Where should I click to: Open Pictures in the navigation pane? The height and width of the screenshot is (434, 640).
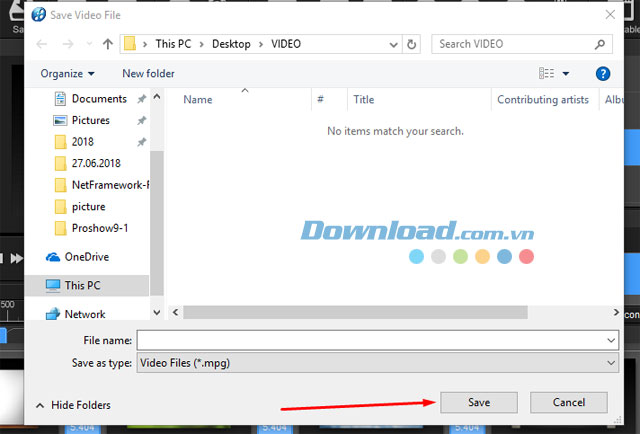tap(82, 120)
